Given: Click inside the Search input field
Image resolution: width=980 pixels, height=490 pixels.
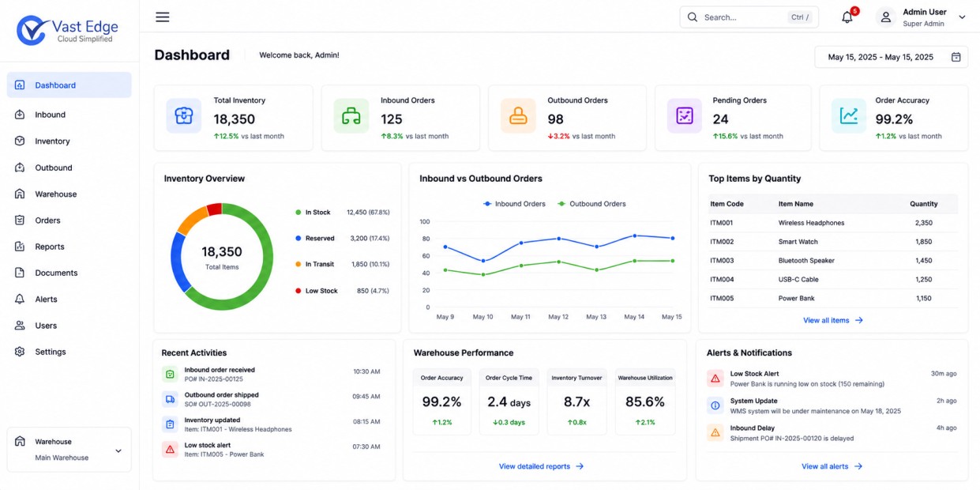Looking at the screenshot, I should pos(749,17).
